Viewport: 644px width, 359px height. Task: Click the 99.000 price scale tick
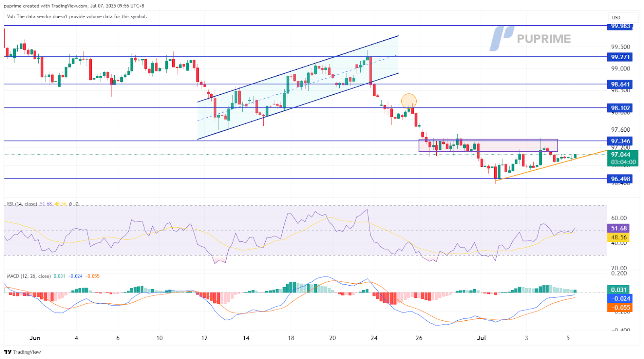pyautogui.click(x=620, y=68)
